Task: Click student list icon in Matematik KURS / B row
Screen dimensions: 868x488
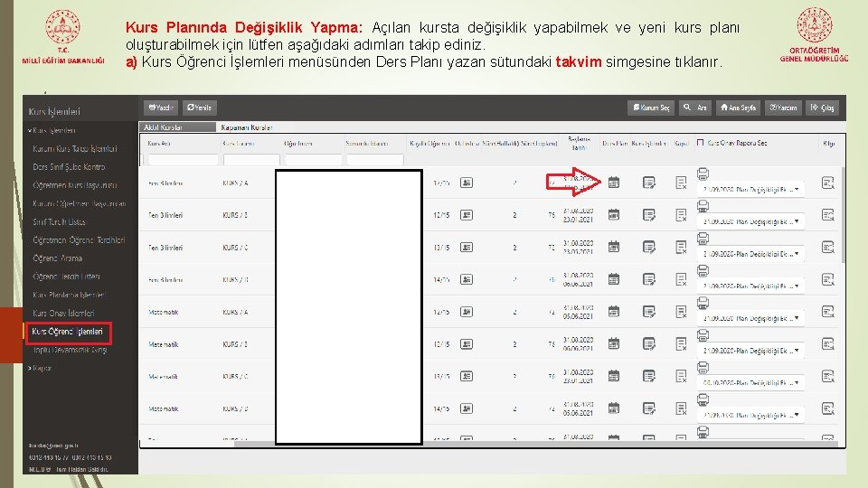Action: [x=467, y=344]
